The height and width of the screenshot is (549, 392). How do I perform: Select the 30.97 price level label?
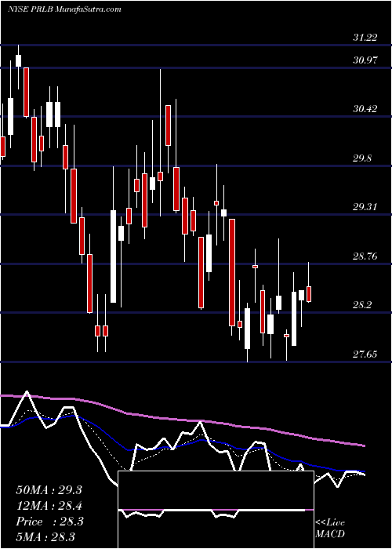click(x=365, y=60)
